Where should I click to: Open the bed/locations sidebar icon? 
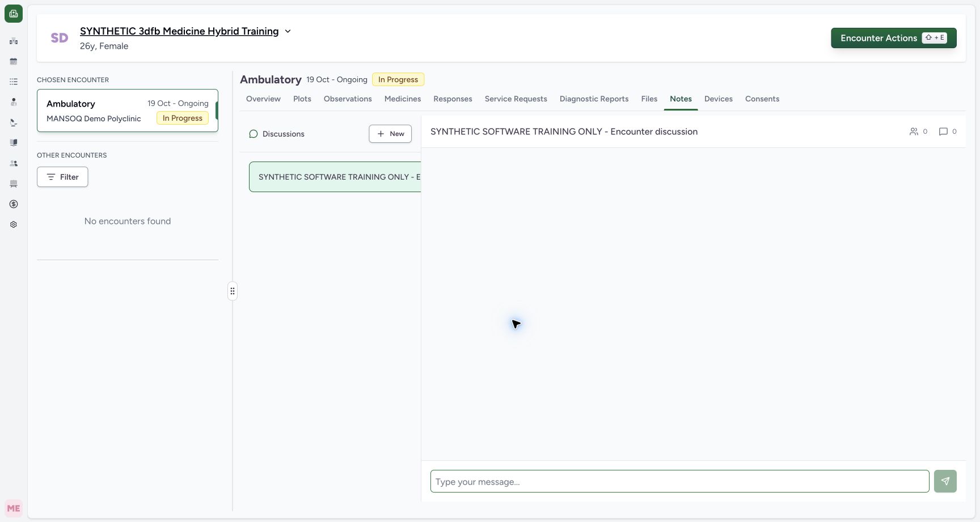[x=14, y=184]
